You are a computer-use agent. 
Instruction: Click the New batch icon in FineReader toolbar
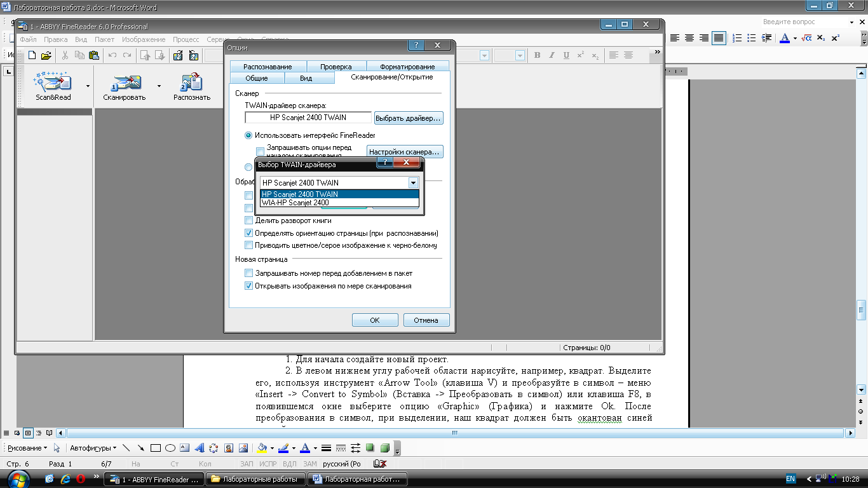tap(32, 55)
